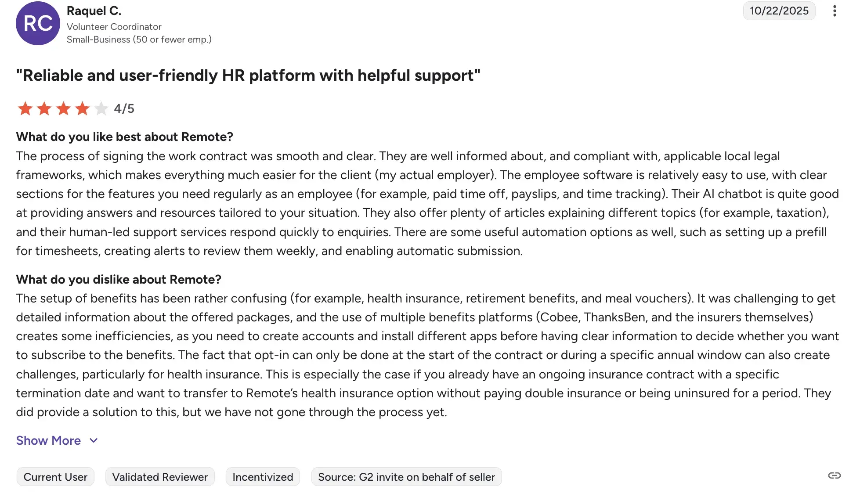
Task: Click the Incentivized tag
Action: [263, 477]
